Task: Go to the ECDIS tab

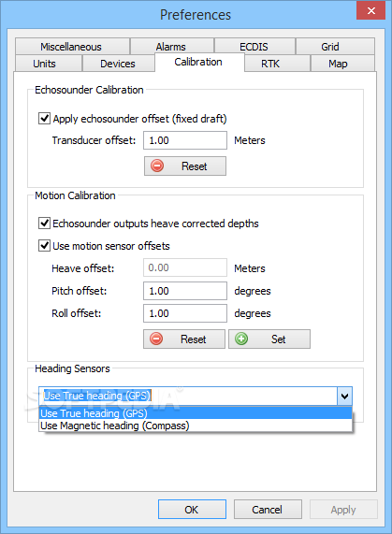Action: (254, 47)
